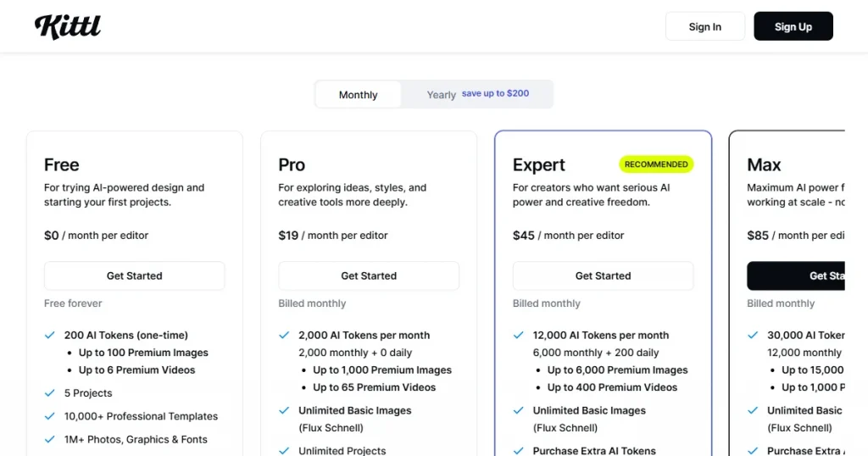Click checkmark beside 12,000 AI Tokens per month
Image resolution: width=868 pixels, height=456 pixels.
(x=518, y=336)
